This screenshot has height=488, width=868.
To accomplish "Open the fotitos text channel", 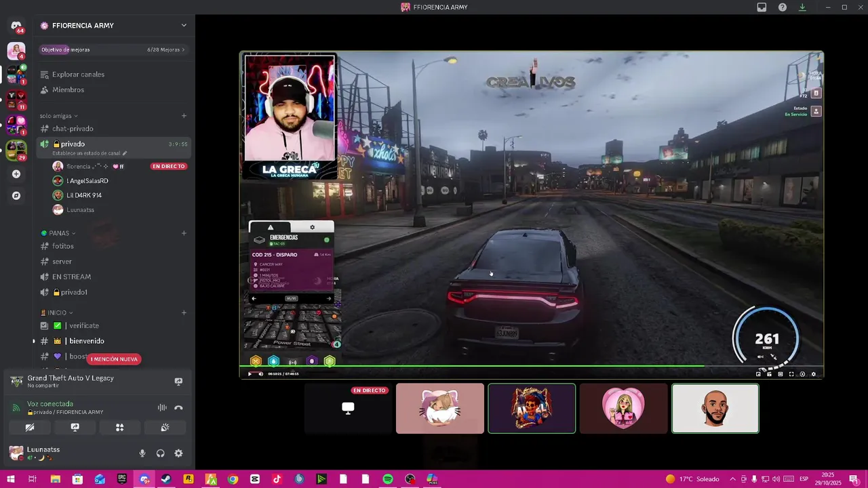I will (x=113, y=246).
